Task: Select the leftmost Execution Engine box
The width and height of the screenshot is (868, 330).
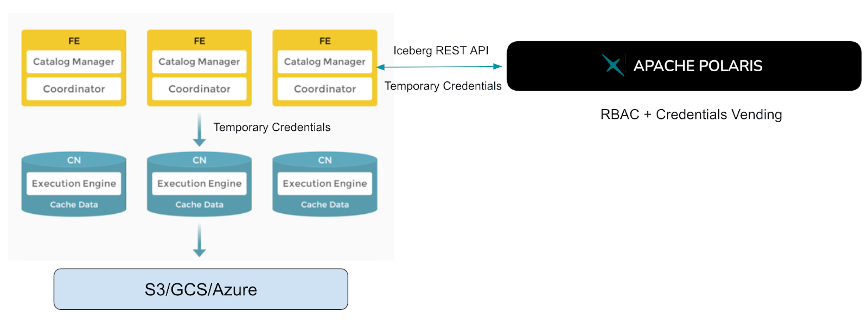Action: [74, 183]
